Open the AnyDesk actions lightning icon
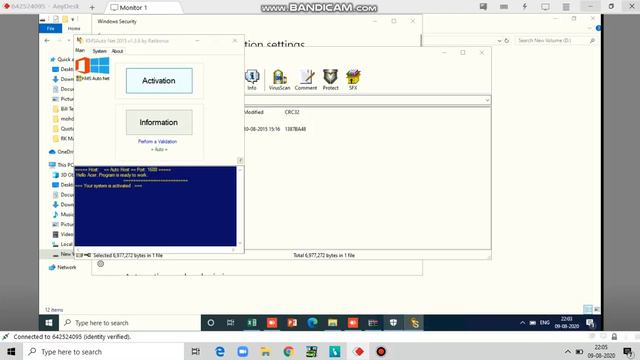Screen dimensions: 640x360 coord(525,7)
